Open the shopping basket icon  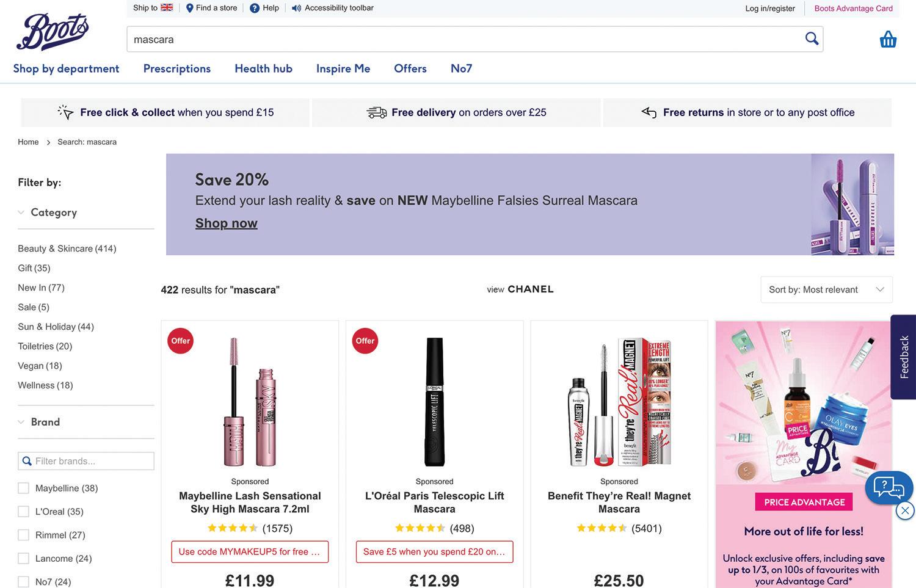(x=888, y=39)
